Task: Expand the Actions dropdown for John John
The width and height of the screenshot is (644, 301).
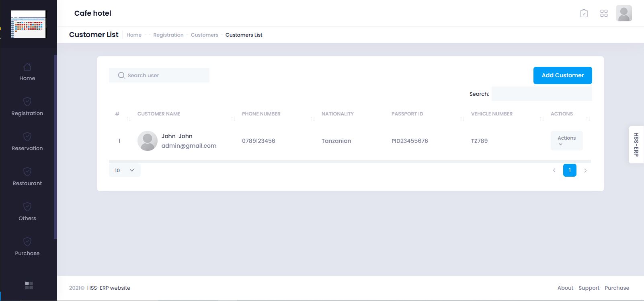Action: point(566,140)
